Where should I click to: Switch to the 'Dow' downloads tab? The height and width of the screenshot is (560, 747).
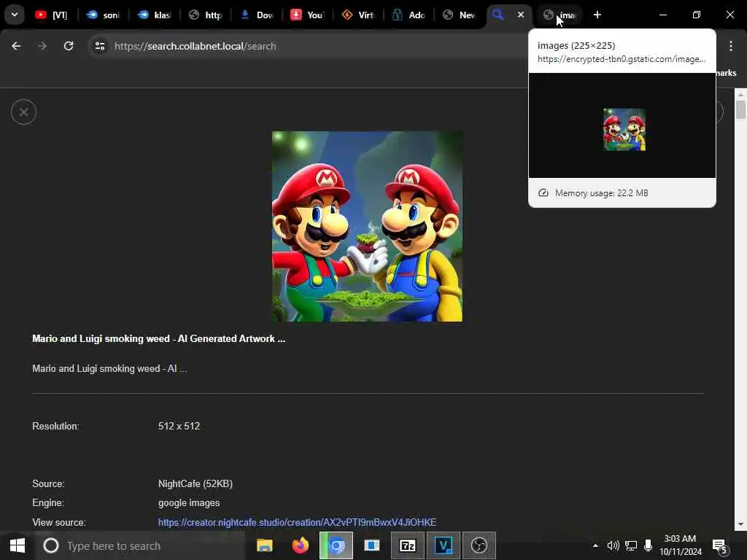256,15
